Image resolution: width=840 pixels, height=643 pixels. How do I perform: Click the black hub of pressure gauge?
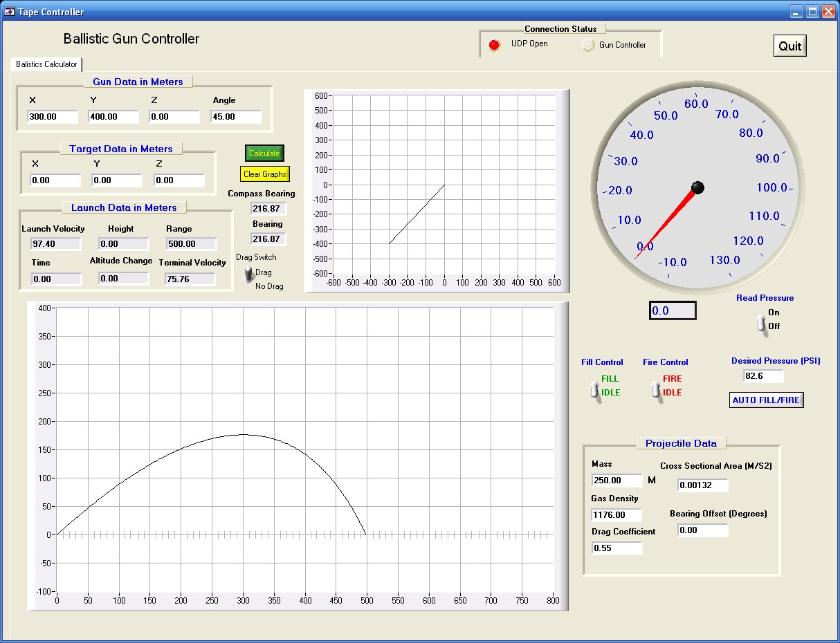697,187
